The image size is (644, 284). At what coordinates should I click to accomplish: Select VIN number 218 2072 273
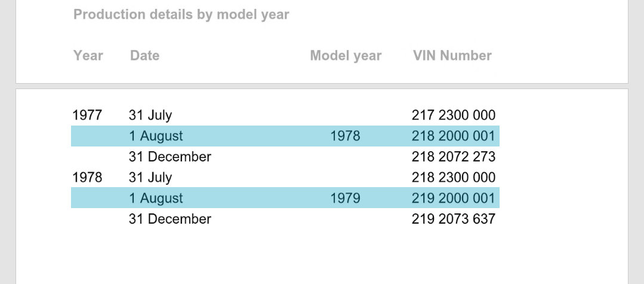pos(454,157)
